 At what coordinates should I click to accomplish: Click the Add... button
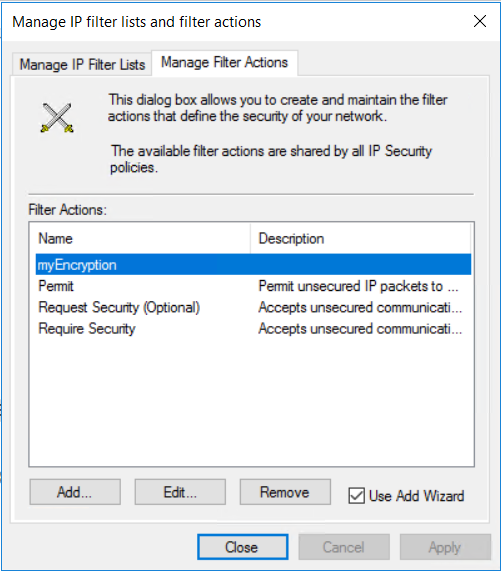tap(75, 492)
